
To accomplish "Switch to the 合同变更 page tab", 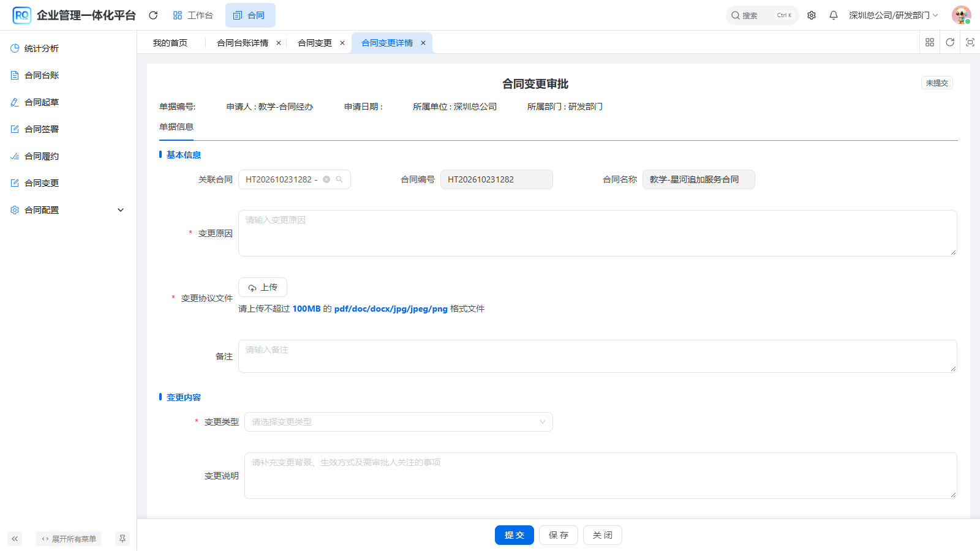I will coord(315,43).
